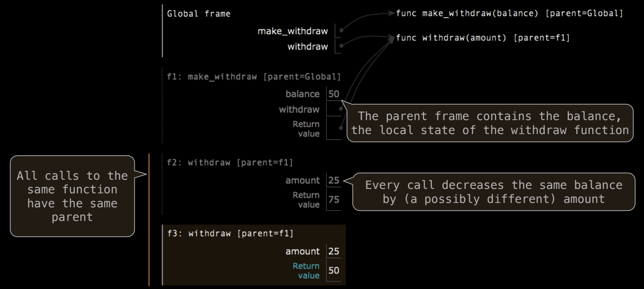
Task: Click 'func withdraw(amount) [parent=f1]' object
Action: point(483,38)
